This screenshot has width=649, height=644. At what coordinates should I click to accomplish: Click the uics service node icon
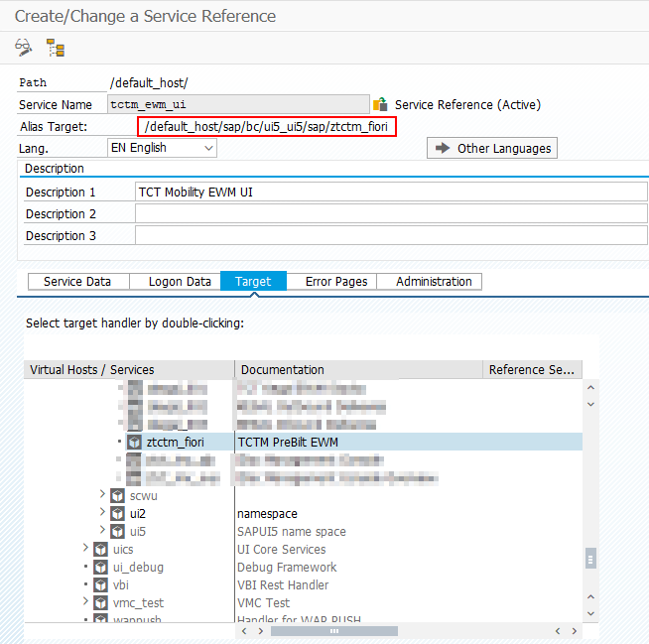click(x=100, y=549)
